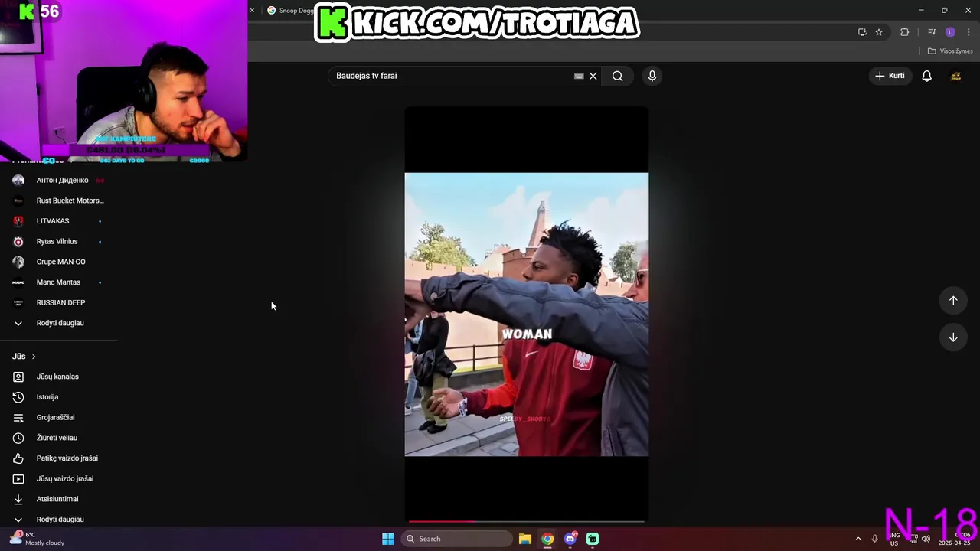Screen dimensions: 980x551
Task: Click the search magnifier button
Action: click(617, 76)
